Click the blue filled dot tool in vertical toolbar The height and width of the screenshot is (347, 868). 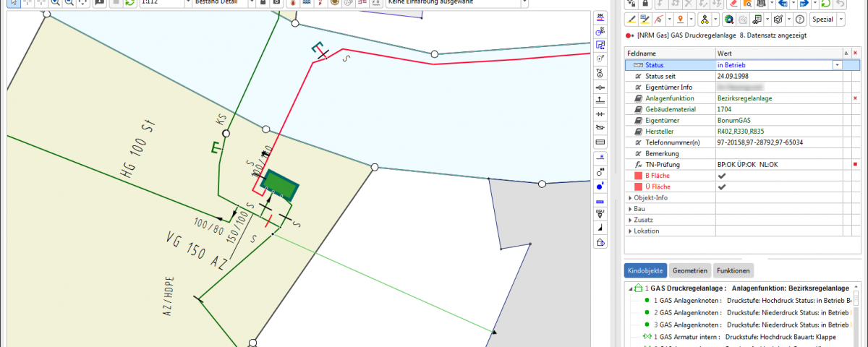coord(600,187)
